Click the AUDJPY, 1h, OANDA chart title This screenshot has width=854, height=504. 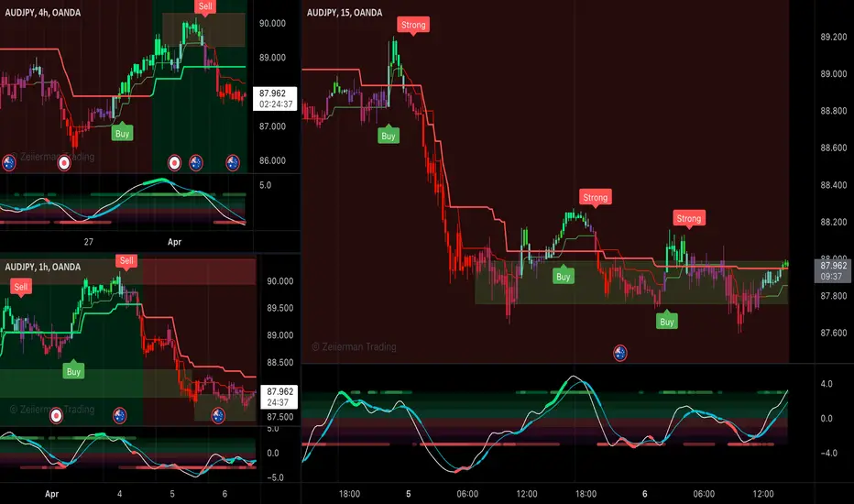[43, 267]
